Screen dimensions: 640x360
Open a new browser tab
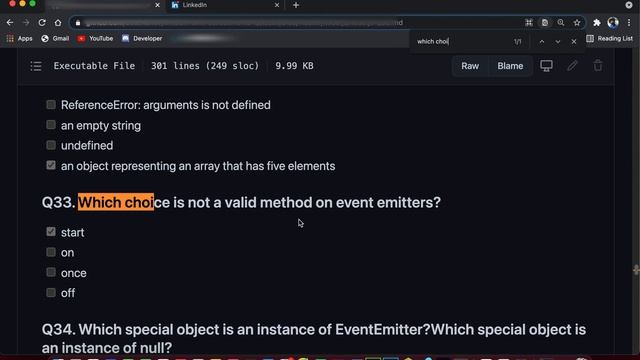pyautogui.click(x=296, y=5)
